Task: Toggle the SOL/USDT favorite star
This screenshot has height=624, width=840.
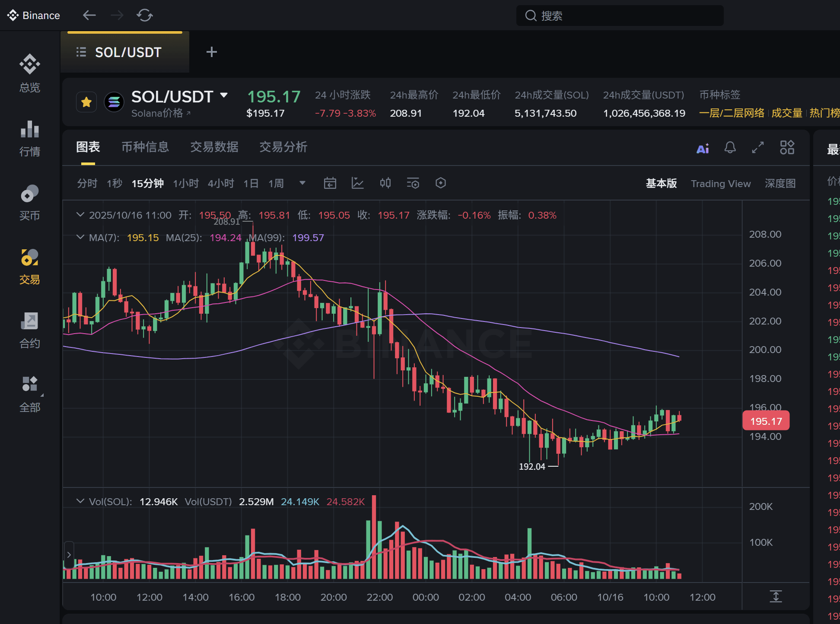Action: [86, 102]
